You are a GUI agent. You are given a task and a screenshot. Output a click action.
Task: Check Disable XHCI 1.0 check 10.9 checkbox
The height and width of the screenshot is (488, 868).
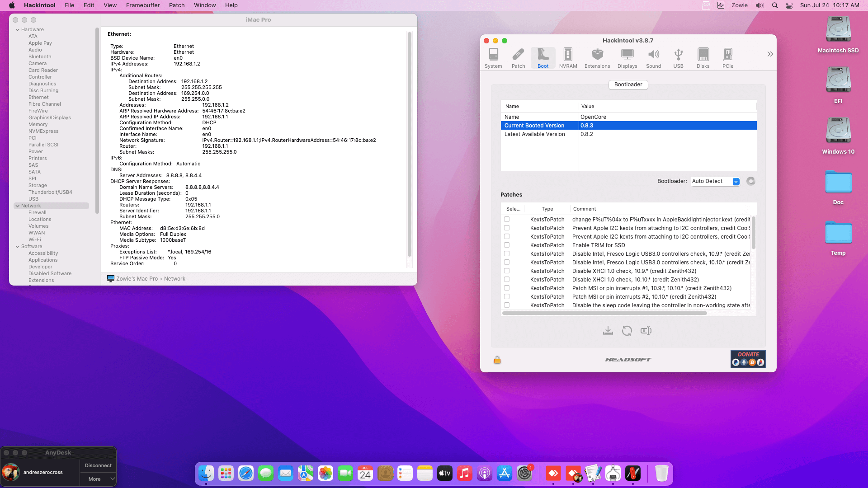click(507, 271)
